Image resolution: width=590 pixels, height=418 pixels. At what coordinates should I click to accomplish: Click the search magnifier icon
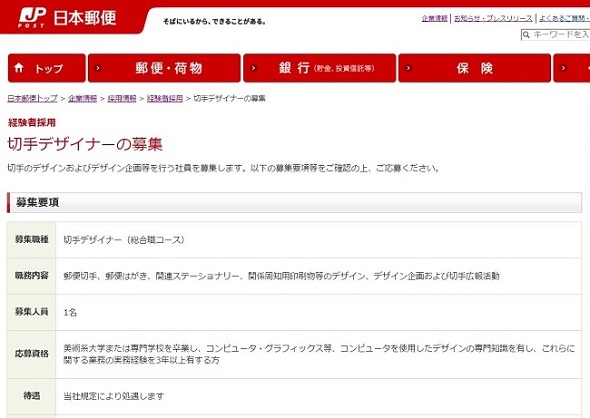(526, 35)
